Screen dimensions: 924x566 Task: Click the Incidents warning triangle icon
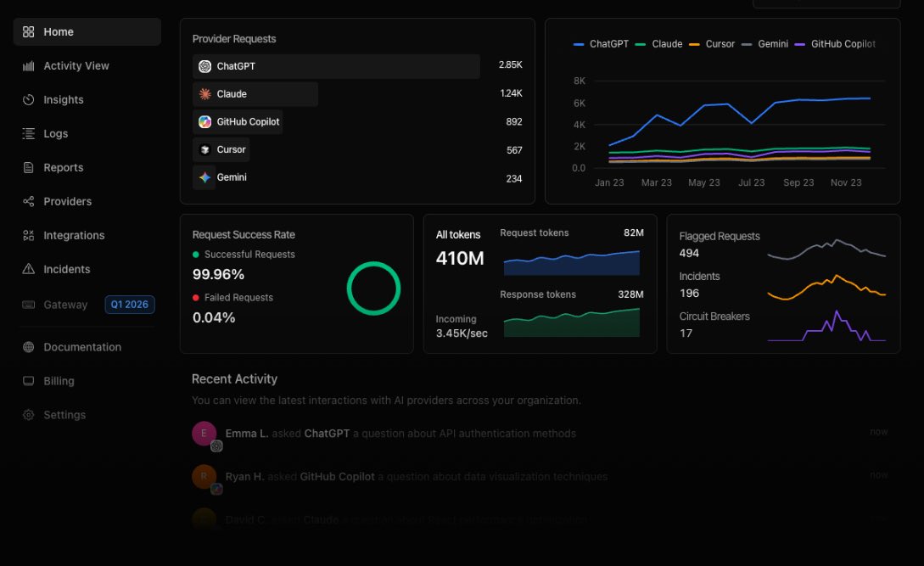[x=28, y=269]
